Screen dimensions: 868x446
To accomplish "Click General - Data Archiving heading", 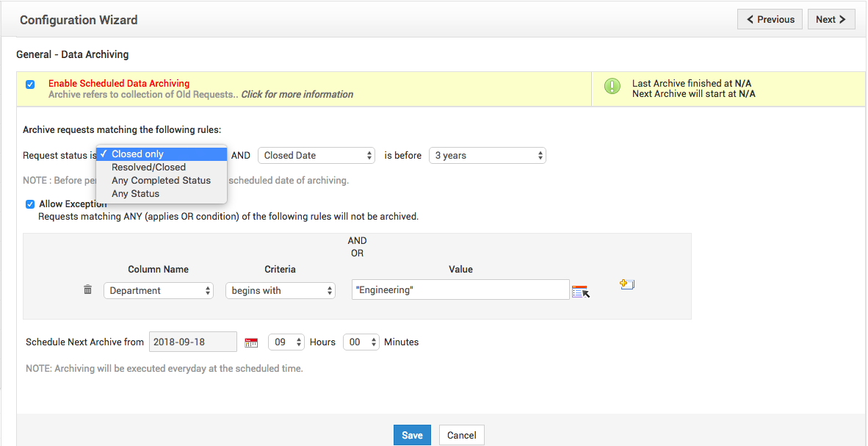I will pos(73,54).
